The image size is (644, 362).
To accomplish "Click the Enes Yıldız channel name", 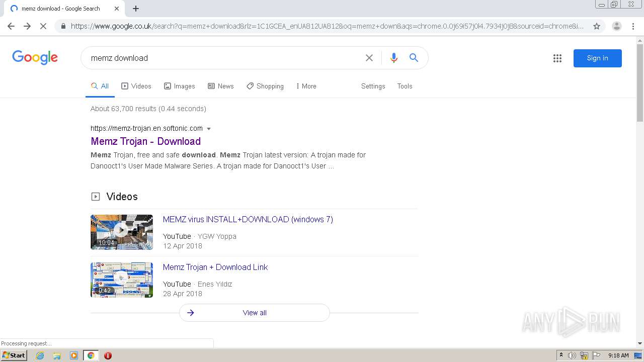I will point(215,284).
